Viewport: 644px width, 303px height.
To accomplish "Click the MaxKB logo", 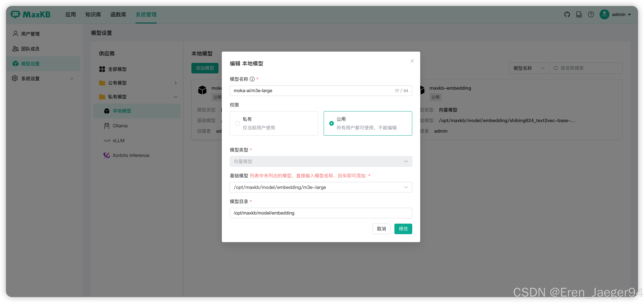I will tap(31, 15).
